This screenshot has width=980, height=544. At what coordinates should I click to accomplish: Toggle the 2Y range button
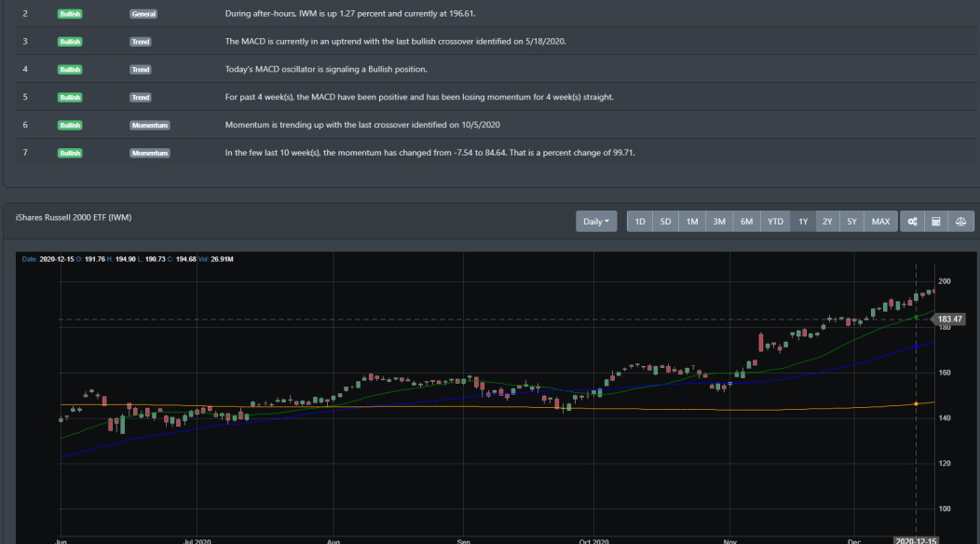(827, 222)
